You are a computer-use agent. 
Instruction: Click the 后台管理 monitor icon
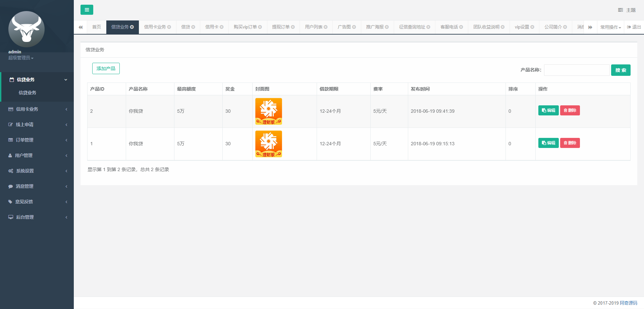[x=10, y=217]
